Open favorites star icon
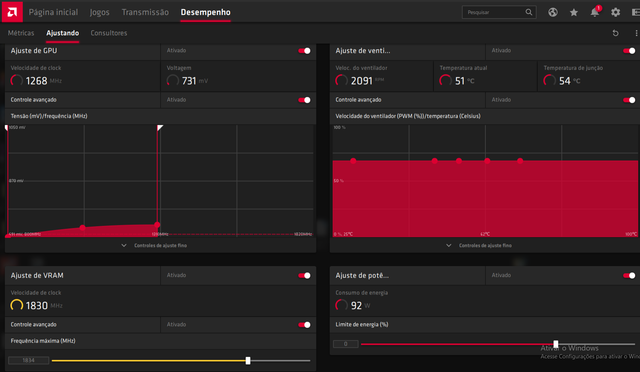The height and width of the screenshot is (372, 640). [x=573, y=13]
